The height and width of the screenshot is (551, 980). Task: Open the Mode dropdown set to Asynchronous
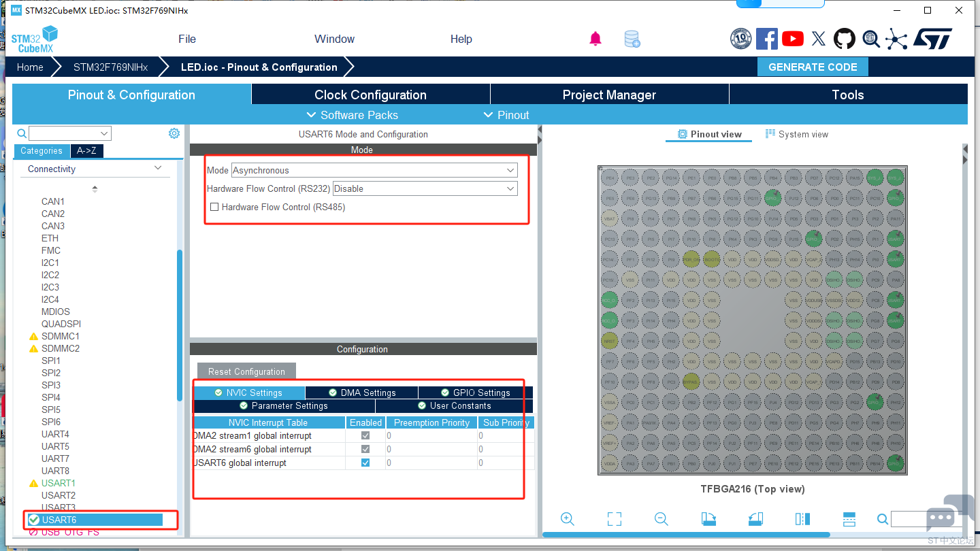coord(374,170)
